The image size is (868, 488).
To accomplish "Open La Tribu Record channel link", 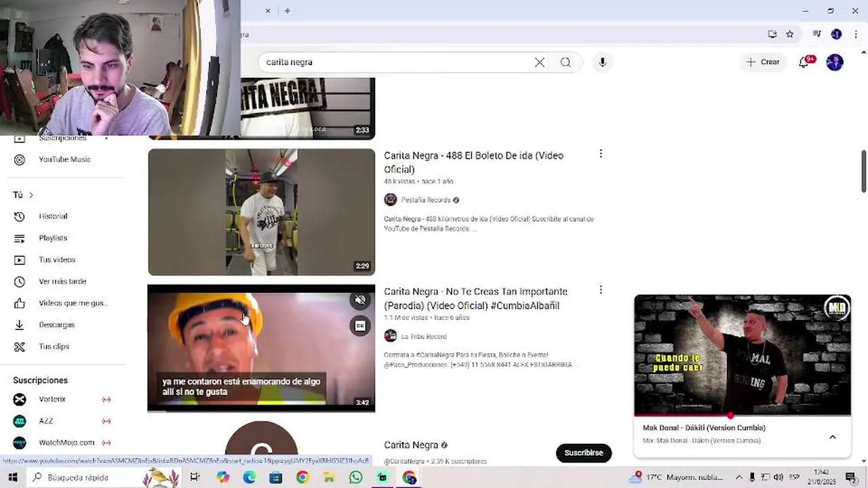I will click(x=423, y=336).
